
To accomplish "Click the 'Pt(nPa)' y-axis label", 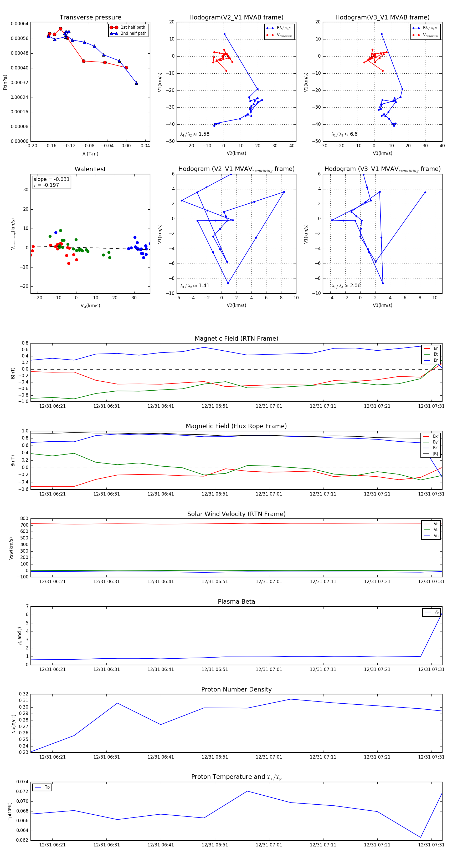I will (x=5, y=82).
